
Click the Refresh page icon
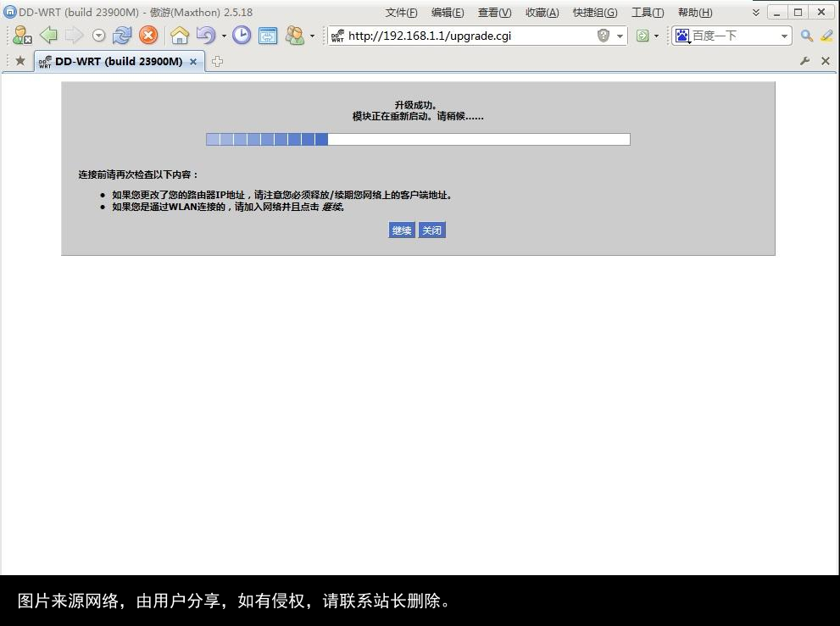coord(123,36)
